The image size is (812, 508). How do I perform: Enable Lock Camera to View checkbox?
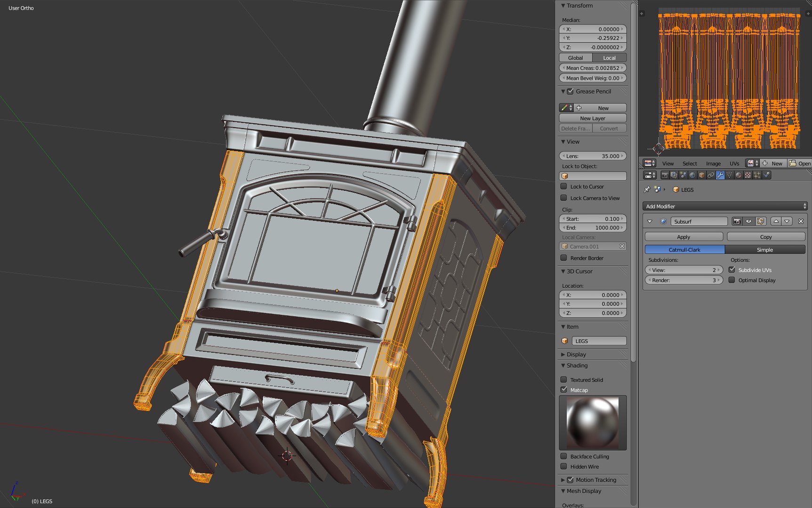(563, 198)
